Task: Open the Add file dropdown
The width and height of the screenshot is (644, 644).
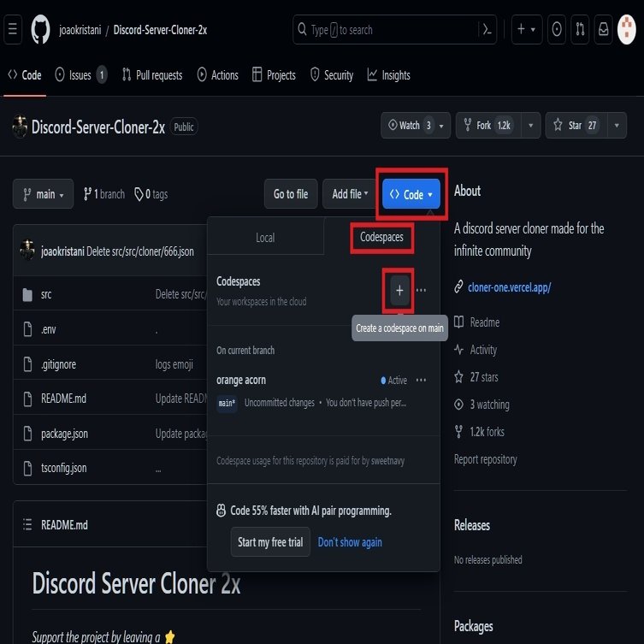Action: pos(350,194)
